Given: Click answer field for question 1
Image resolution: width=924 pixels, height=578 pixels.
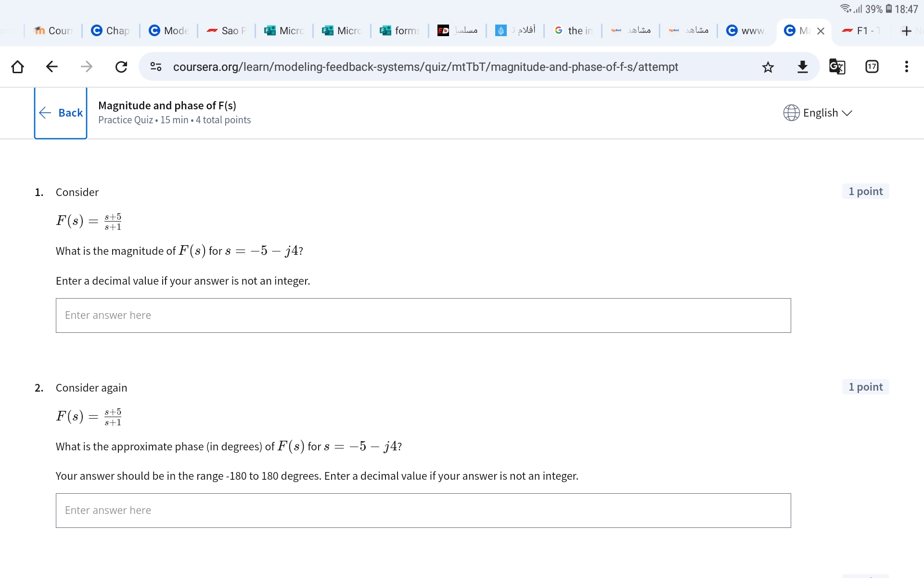Looking at the screenshot, I should click(423, 315).
